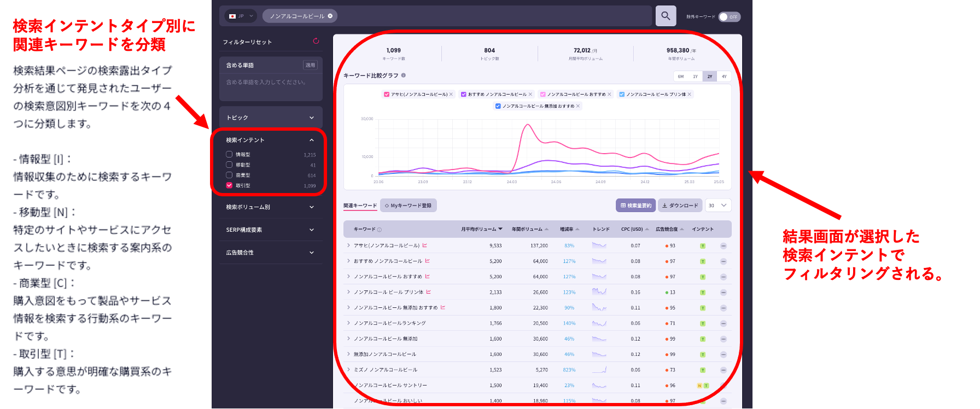Click info icon beside キーワード比較グラフ

pos(404,75)
